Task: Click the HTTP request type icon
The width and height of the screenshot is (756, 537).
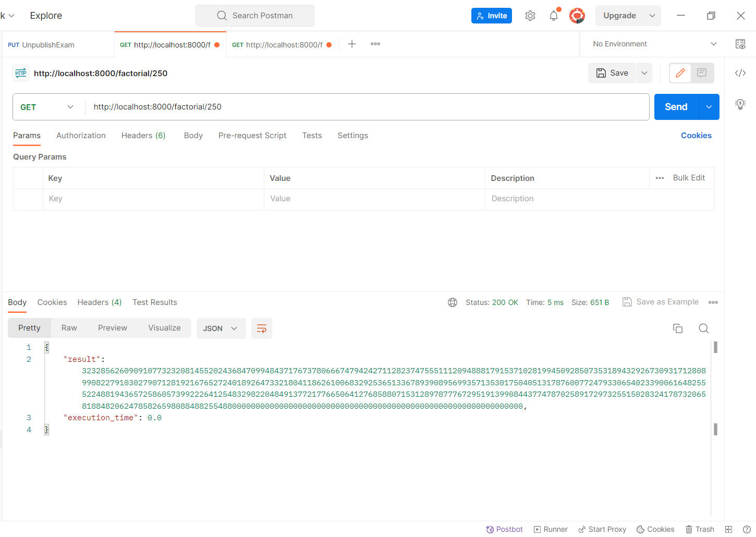Action: pos(21,73)
